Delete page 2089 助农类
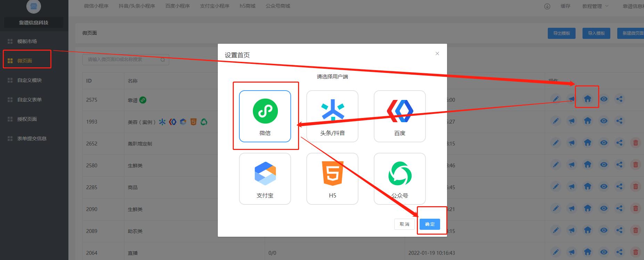The width and height of the screenshot is (644, 260). [x=636, y=230]
